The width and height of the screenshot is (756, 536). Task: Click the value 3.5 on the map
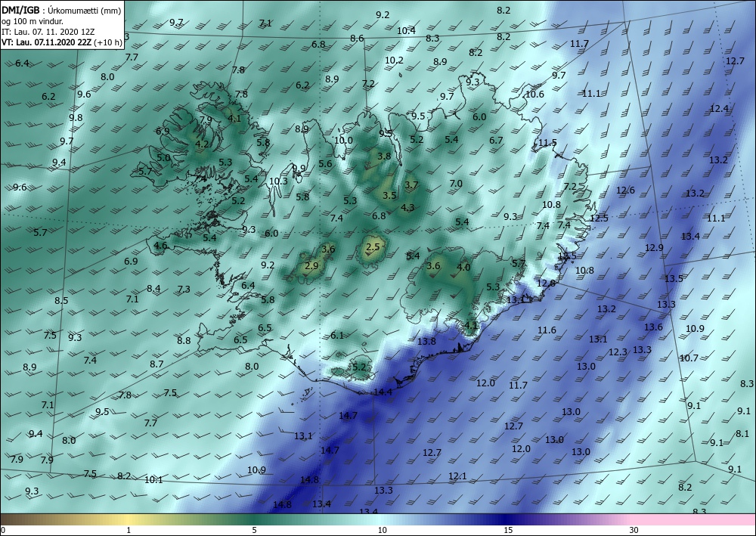point(389,195)
